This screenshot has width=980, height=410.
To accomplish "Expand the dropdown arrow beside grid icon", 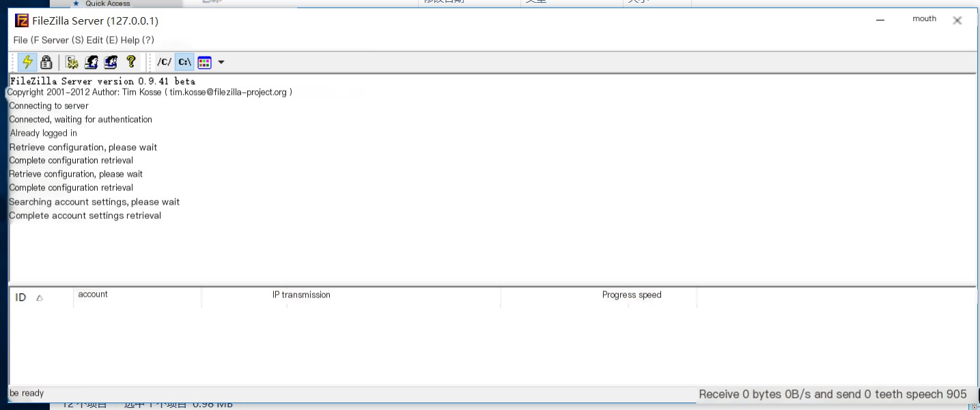I will (221, 63).
